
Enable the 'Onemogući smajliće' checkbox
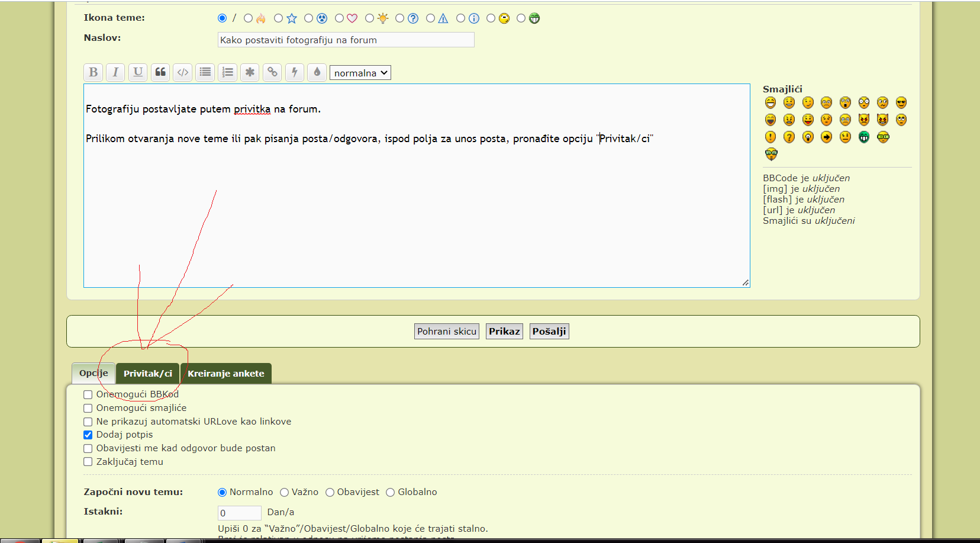(88, 408)
